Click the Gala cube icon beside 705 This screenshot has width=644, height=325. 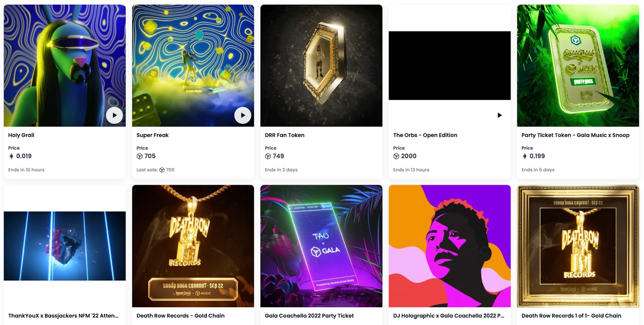tap(140, 156)
